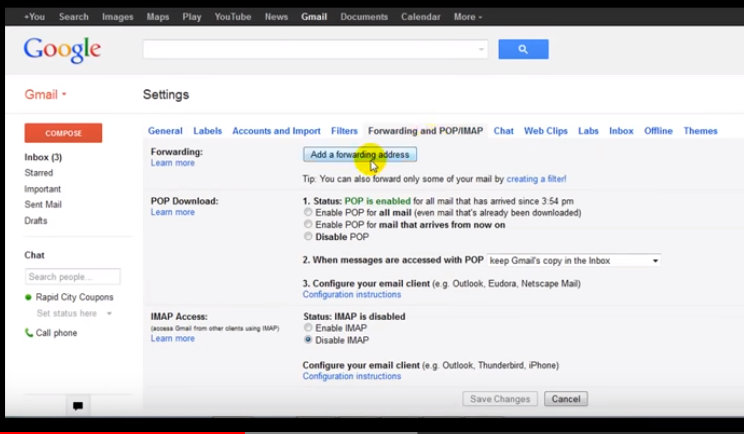
Task: Click the Search people chat field
Action: [73, 277]
